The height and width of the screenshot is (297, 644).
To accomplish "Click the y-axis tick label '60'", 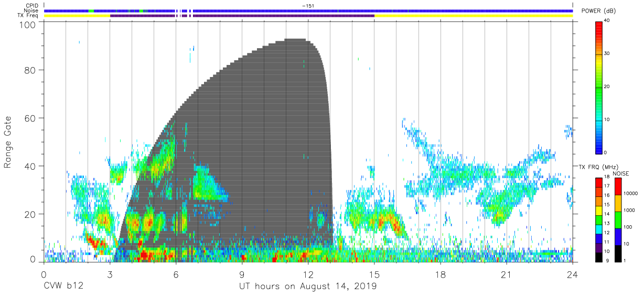I will coord(30,118).
